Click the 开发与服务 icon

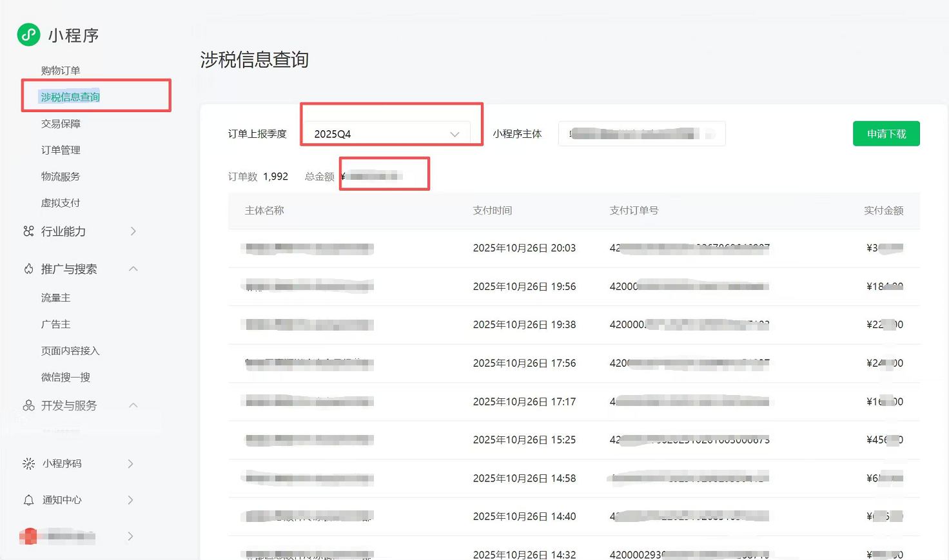(x=28, y=405)
